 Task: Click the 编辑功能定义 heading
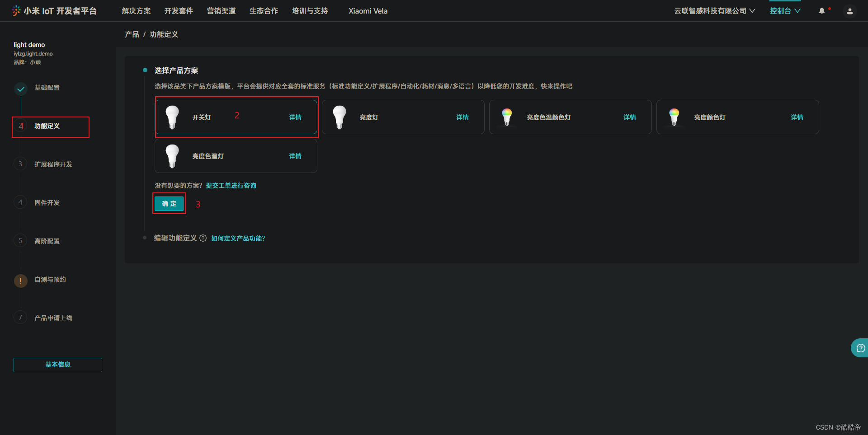[175, 238]
